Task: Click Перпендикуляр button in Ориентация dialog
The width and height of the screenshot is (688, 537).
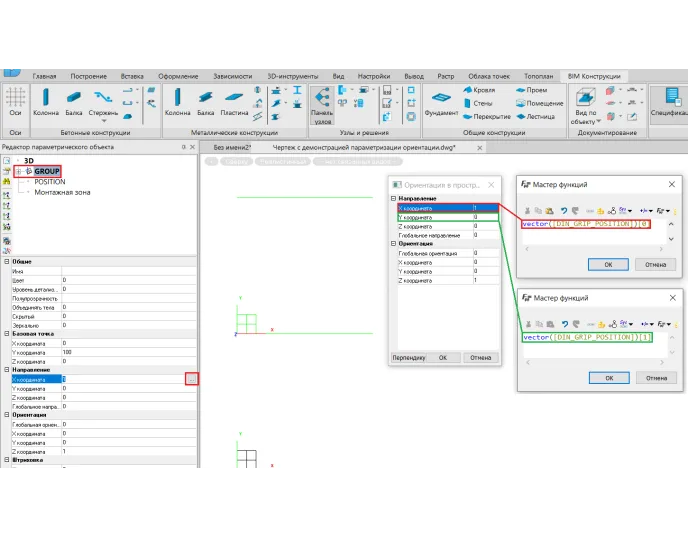Action: tap(408, 358)
